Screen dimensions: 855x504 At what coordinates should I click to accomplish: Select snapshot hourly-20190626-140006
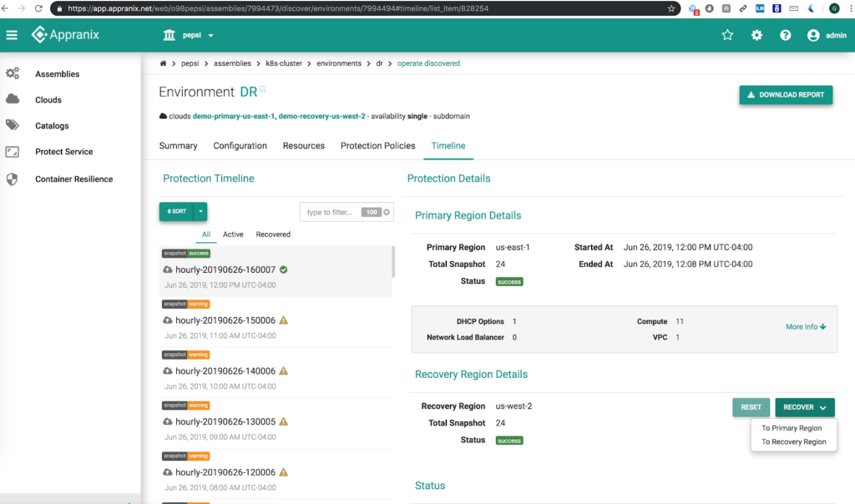[276, 372]
